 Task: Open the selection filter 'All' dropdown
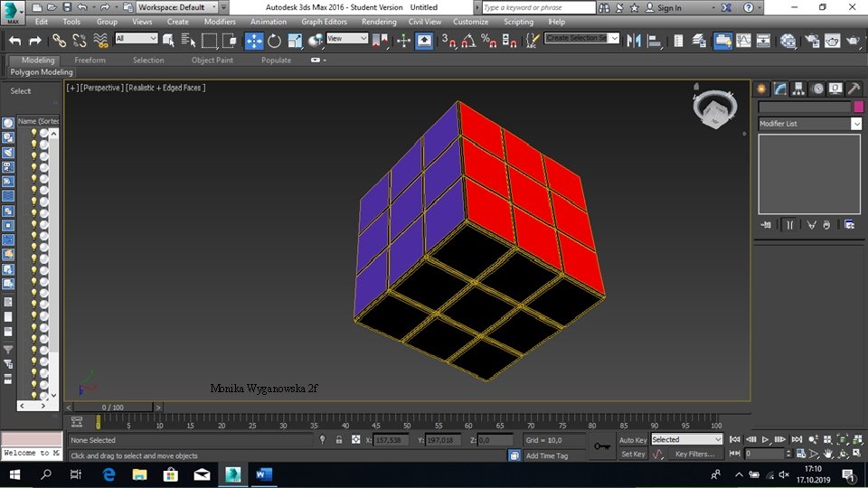[152, 39]
